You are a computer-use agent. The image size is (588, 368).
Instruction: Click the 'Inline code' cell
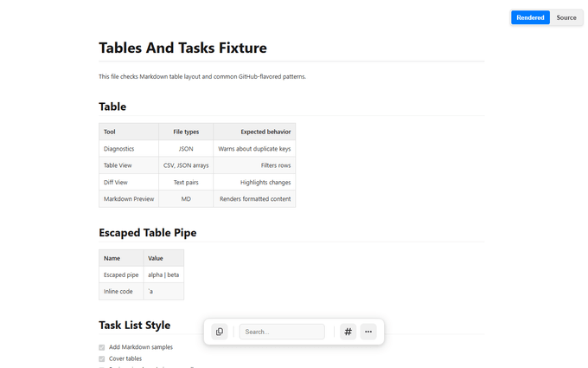[121, 292]
